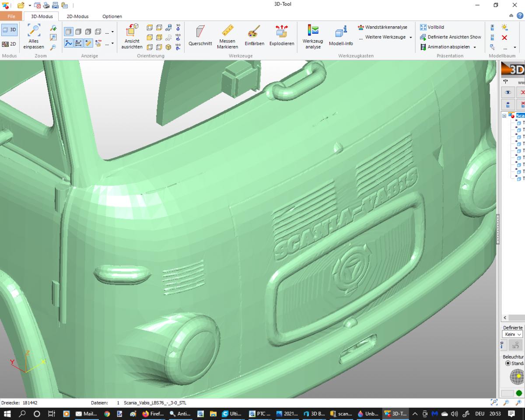Click the grey color swatch beside green dot

(x=507, y=393)
